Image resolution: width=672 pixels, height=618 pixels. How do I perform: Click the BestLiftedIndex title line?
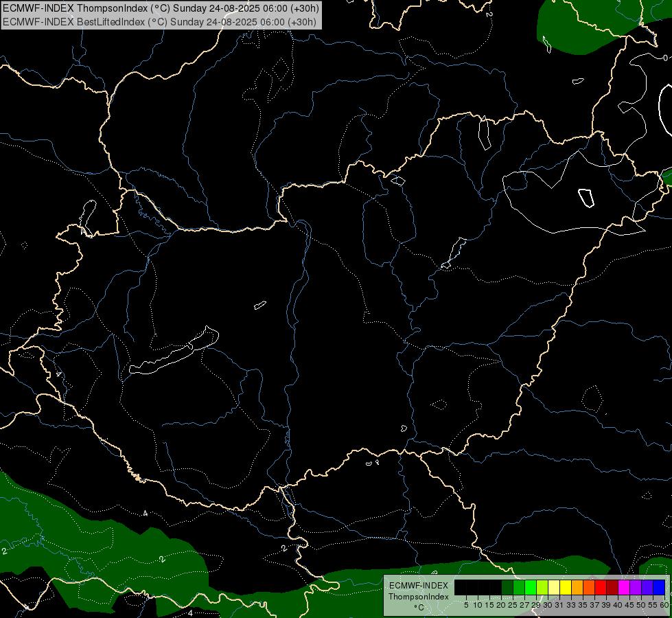159,21
